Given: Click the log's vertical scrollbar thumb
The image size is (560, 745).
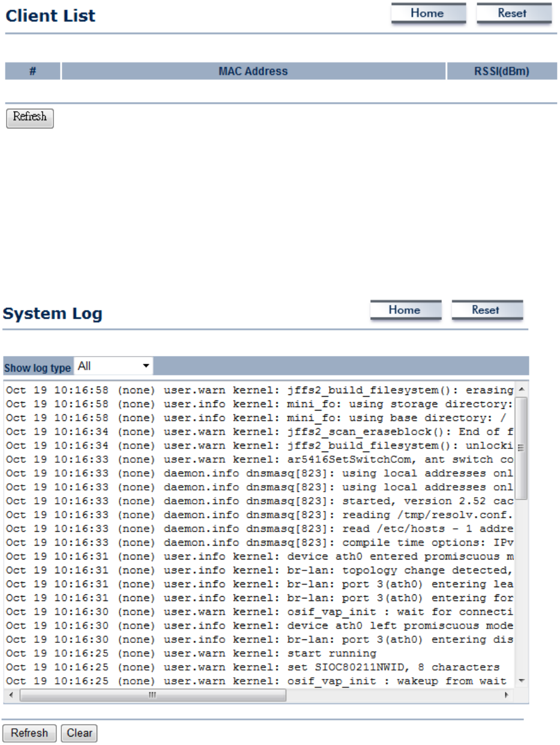Looking at the screenshot, I should pos(521,448).
